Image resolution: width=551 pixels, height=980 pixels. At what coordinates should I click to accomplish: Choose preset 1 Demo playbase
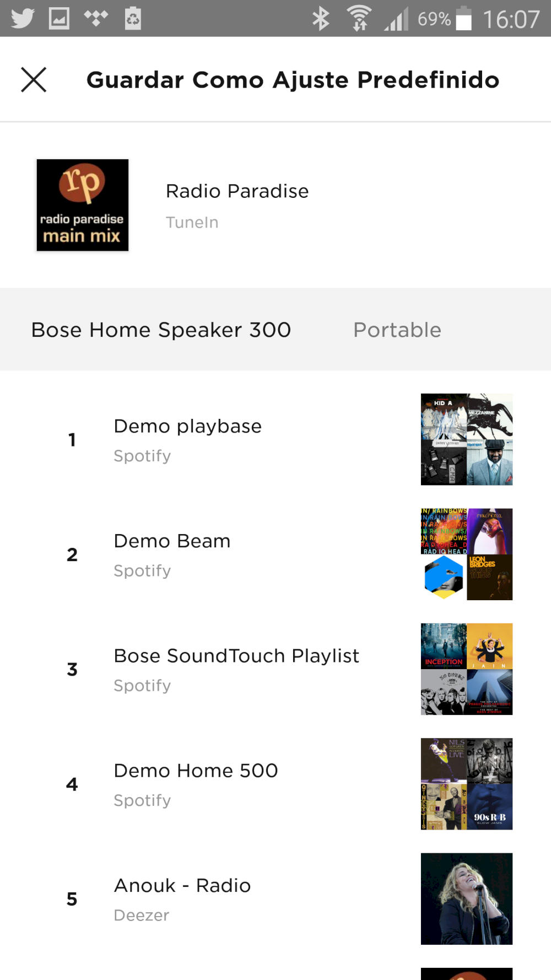click(187, 439)
